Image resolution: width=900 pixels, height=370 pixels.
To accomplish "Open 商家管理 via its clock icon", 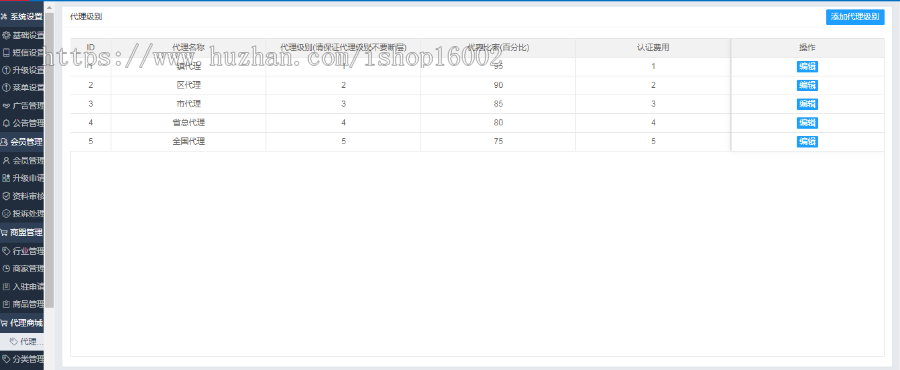I will (x=6, y=268).
